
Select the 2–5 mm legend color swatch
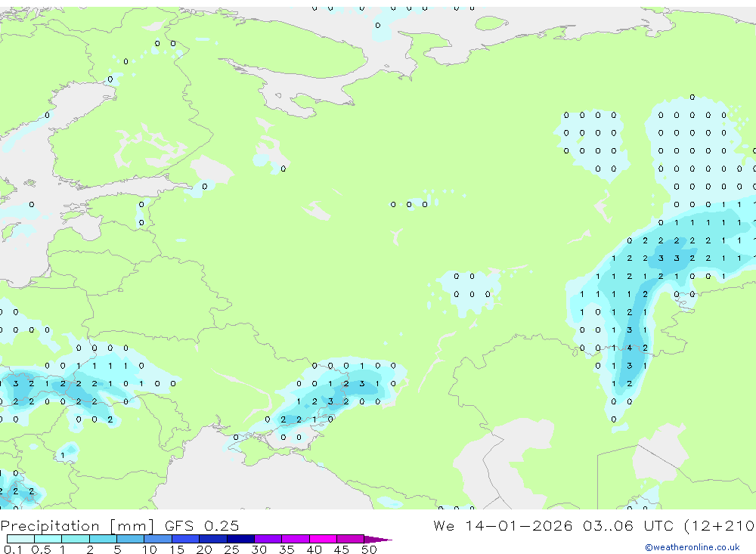click(x=103, y=539)
